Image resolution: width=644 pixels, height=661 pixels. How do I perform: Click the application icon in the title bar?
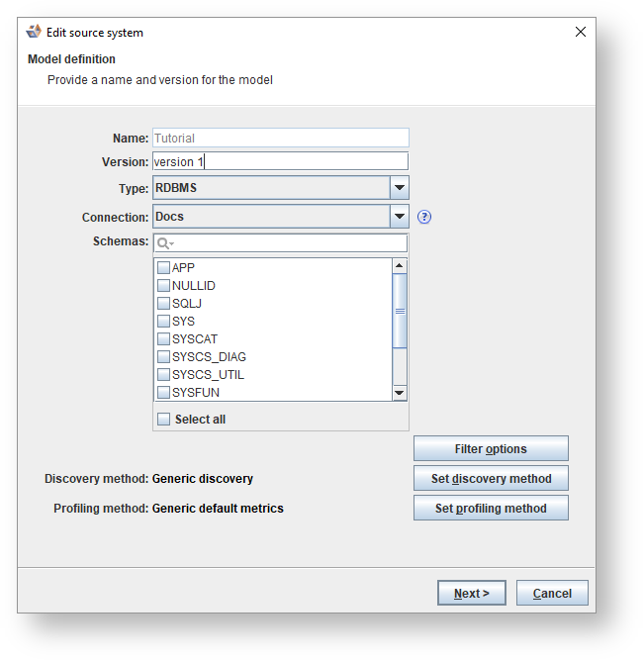(34, 32)
